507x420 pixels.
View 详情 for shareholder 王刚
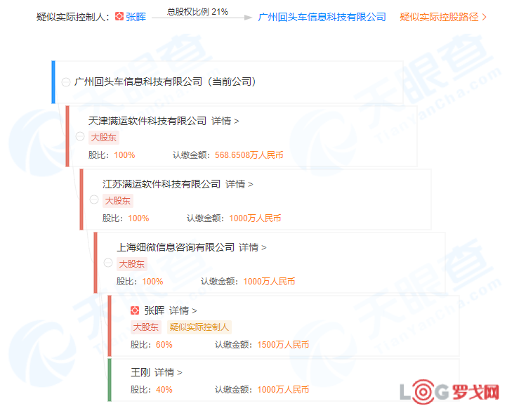168,372
